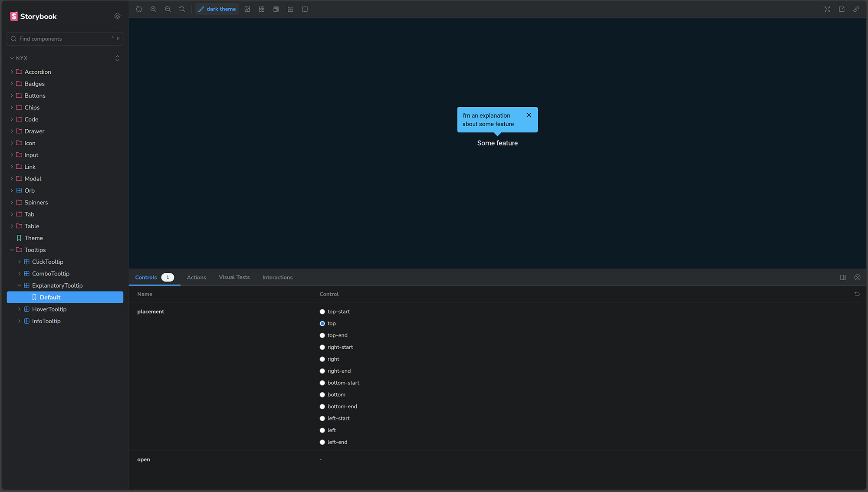
Task: Toggle the measure ruler icon
Action: click(x=290, y=9)
